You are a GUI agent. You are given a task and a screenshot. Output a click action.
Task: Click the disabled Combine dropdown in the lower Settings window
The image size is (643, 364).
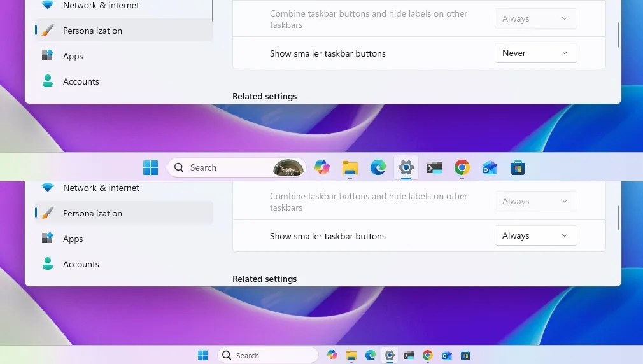535,201
